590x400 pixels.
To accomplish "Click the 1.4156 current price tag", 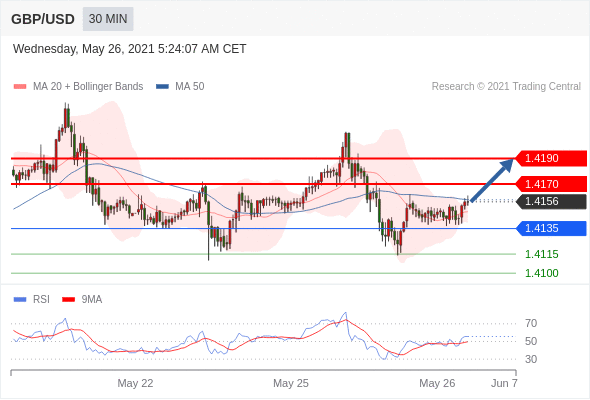I will (x=550, y=201).
